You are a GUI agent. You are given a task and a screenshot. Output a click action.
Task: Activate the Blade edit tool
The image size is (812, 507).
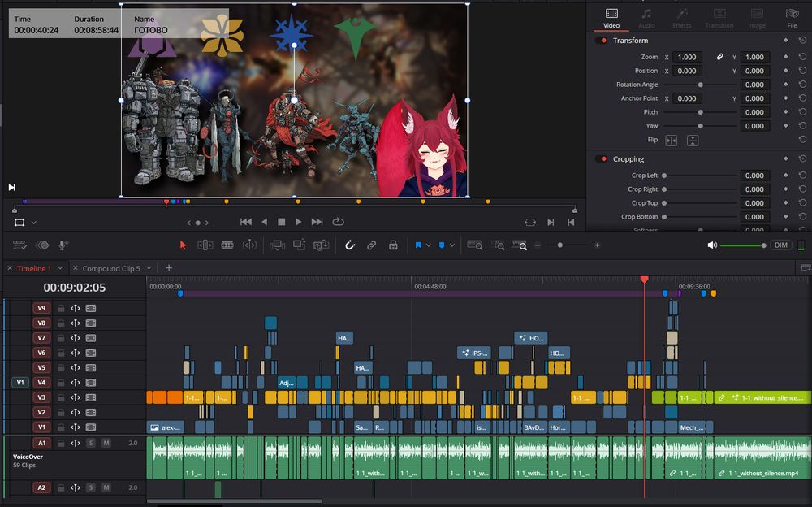[227, 245]
